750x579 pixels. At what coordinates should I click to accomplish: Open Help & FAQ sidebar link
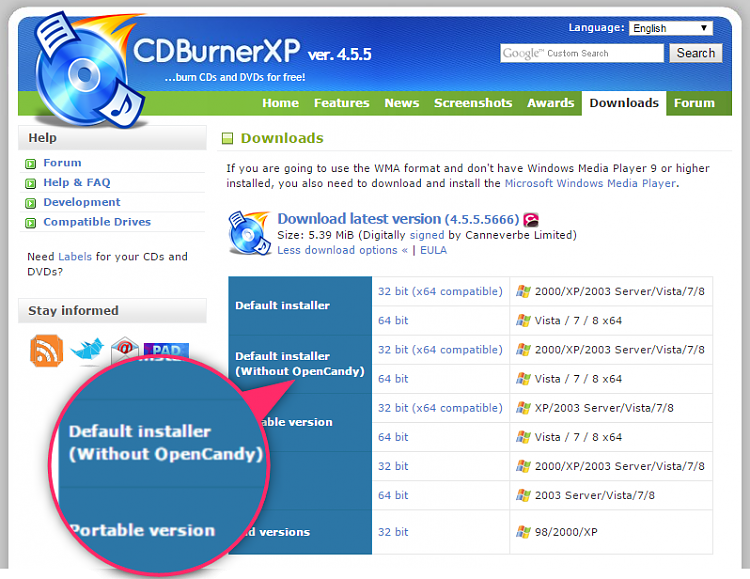(x=77, y=182)
